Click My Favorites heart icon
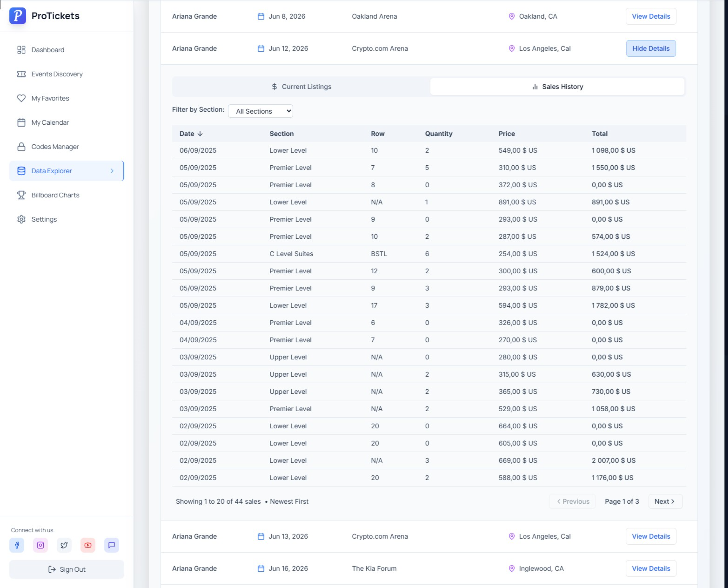 click(x=21, y=98)
